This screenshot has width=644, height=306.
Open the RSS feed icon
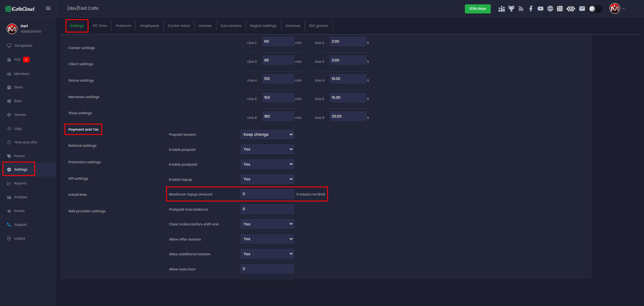pyautogui.click(x=521, y=9)
